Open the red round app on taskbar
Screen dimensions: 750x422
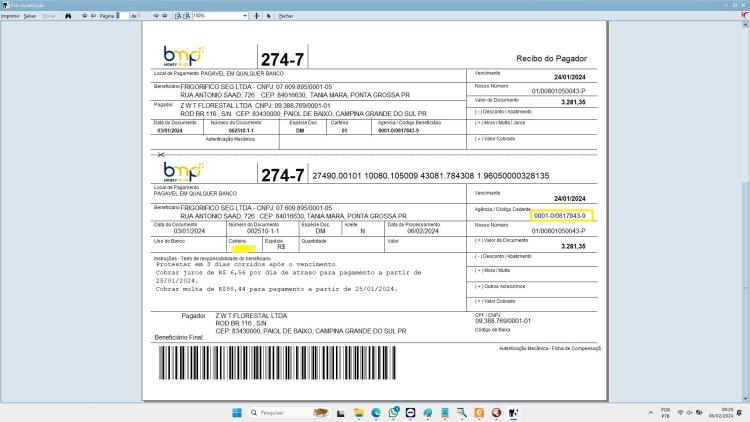(x=496, y=412)
